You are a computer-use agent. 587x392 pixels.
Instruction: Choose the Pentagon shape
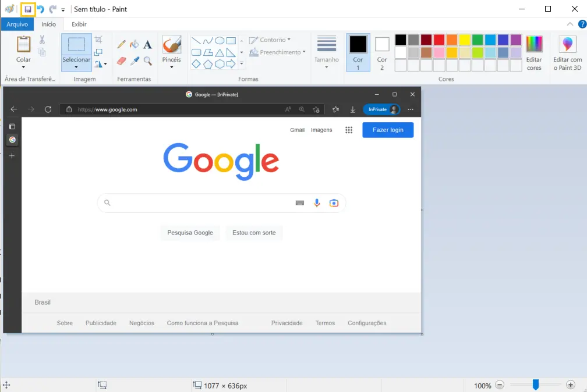click(208, 64)
